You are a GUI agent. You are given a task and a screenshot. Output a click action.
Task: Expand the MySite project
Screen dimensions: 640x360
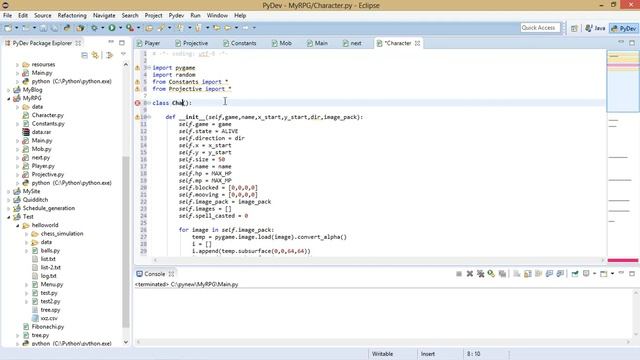tap(9, 191)
